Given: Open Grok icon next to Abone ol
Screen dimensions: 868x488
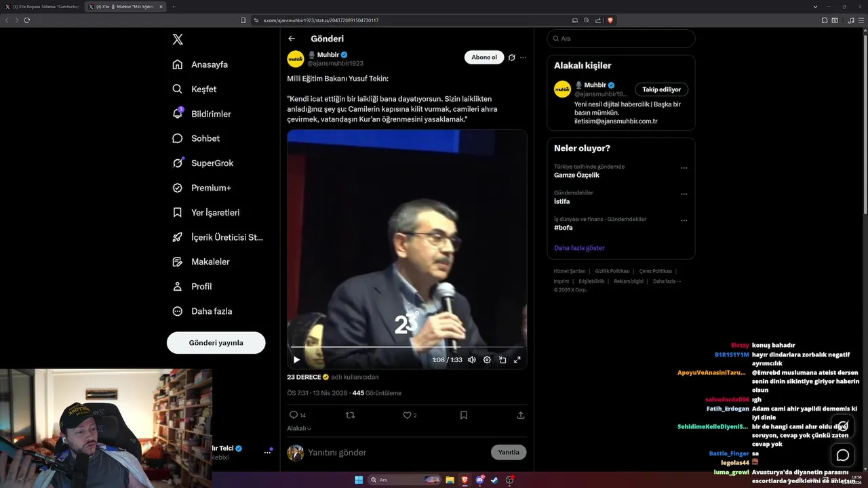Looking at the screenshot, I should coord(512,58).
